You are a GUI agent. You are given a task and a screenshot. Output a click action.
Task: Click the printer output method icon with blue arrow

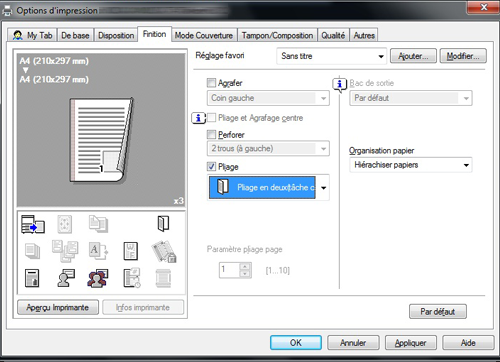pos(33,224)
